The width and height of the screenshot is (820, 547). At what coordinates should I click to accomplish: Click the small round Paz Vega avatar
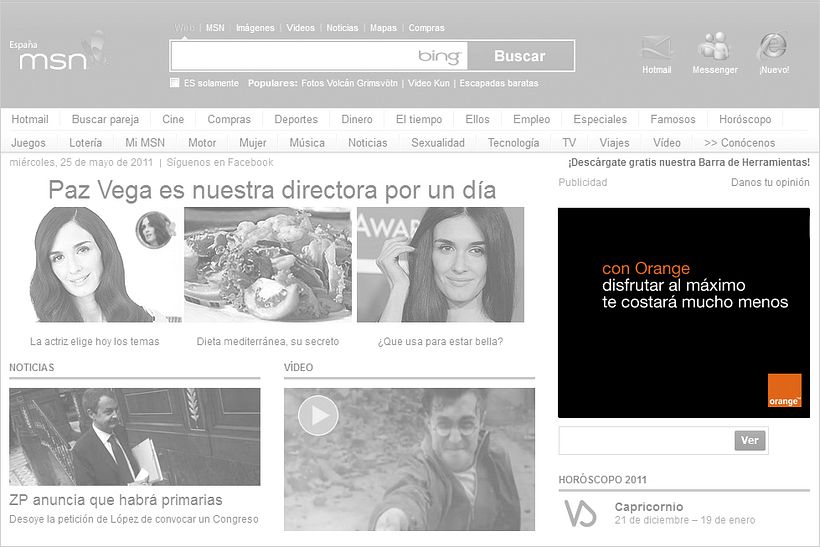tap(154, 230)
